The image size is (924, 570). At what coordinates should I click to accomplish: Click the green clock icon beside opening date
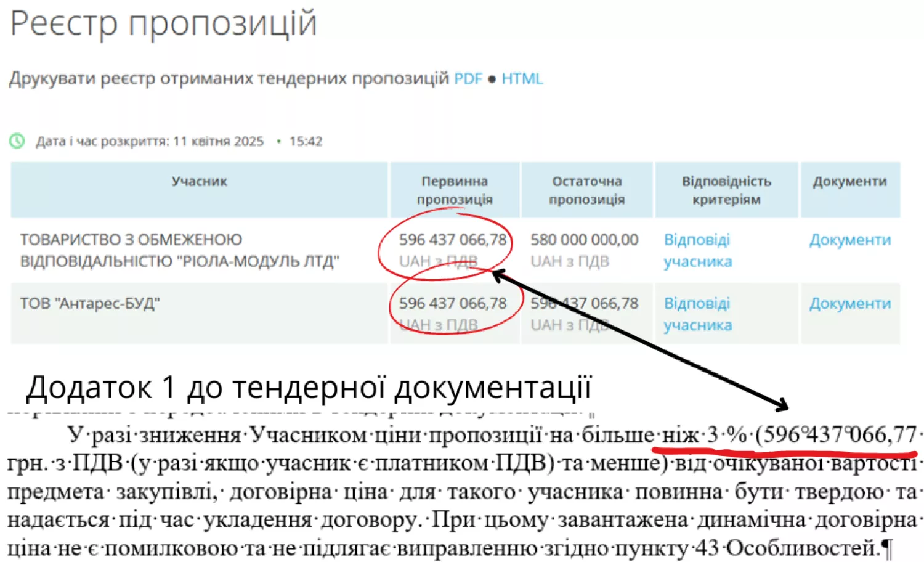[x=17, y=141]
